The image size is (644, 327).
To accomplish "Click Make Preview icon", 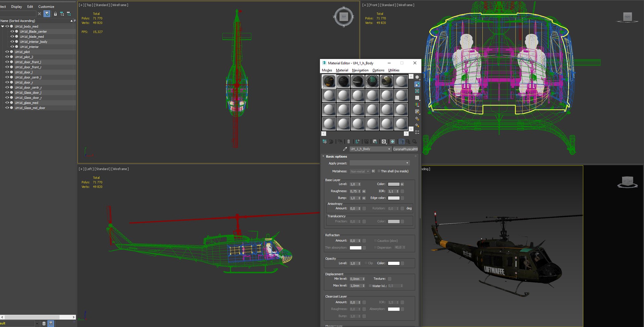I will [x=417, y=112].
